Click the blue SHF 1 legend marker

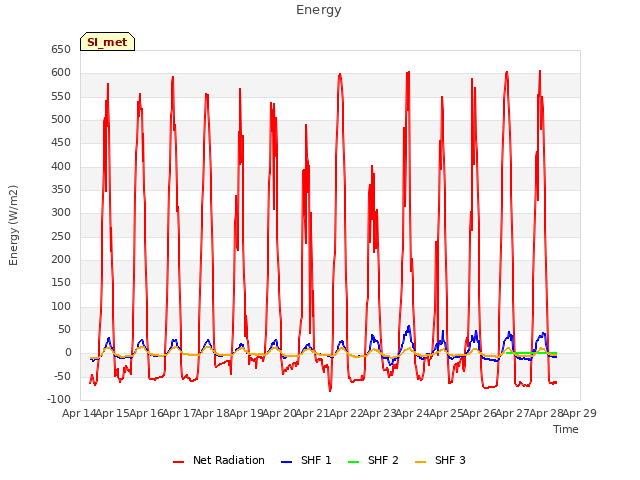pos(287,462)
